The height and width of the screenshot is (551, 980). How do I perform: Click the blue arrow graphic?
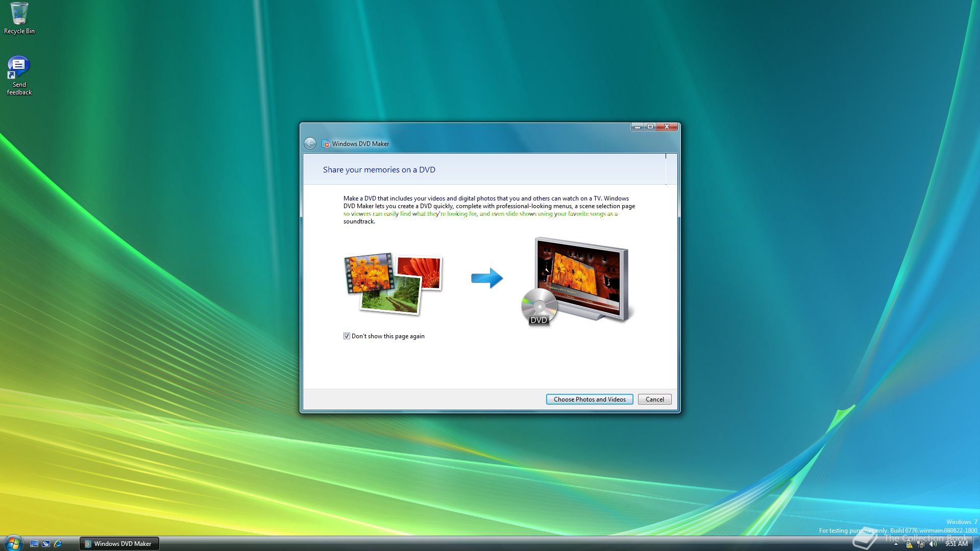[487, 278]
